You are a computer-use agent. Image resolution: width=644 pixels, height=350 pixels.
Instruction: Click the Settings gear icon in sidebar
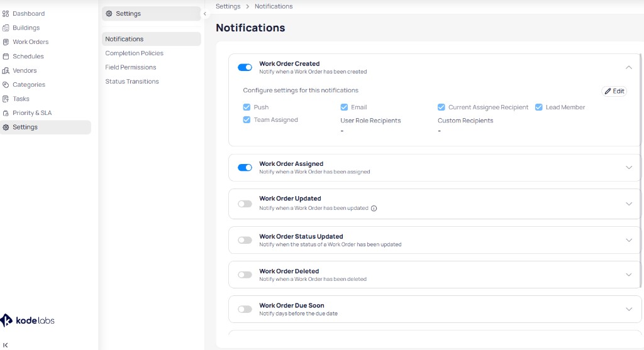(5, 127)
